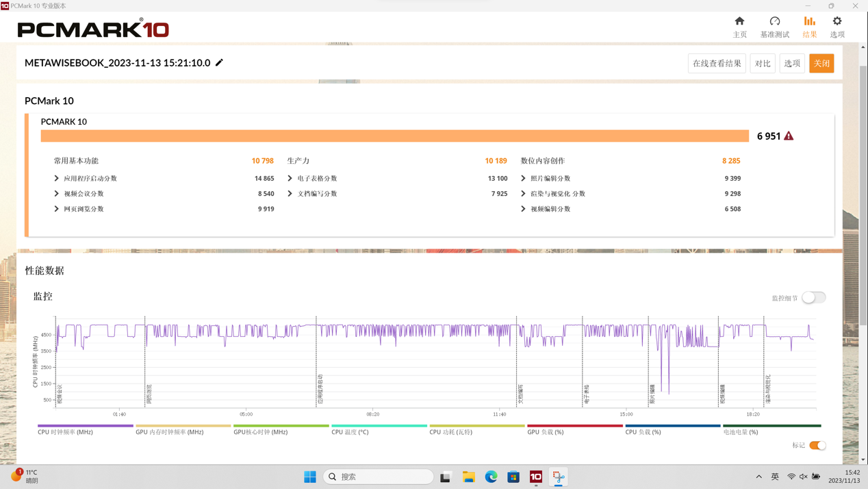Click the pencil icon to rename the result

[x=219, y=63]
